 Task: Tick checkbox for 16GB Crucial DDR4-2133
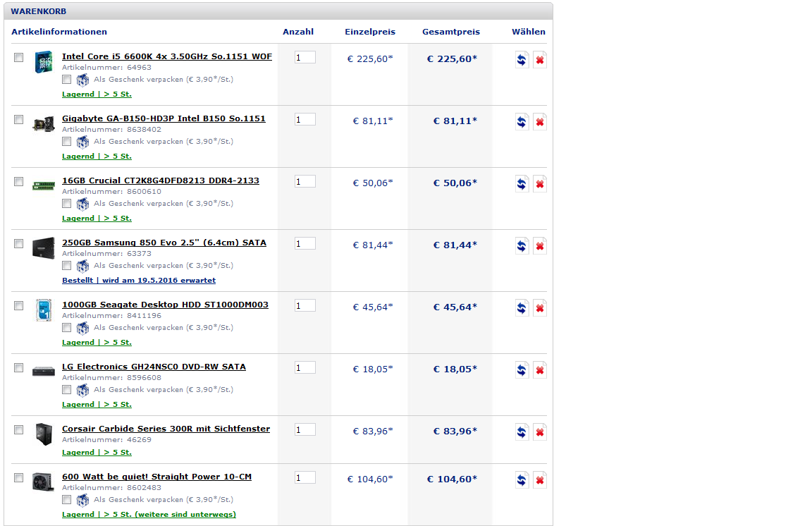pyautogui.click(x=18, y=181)
